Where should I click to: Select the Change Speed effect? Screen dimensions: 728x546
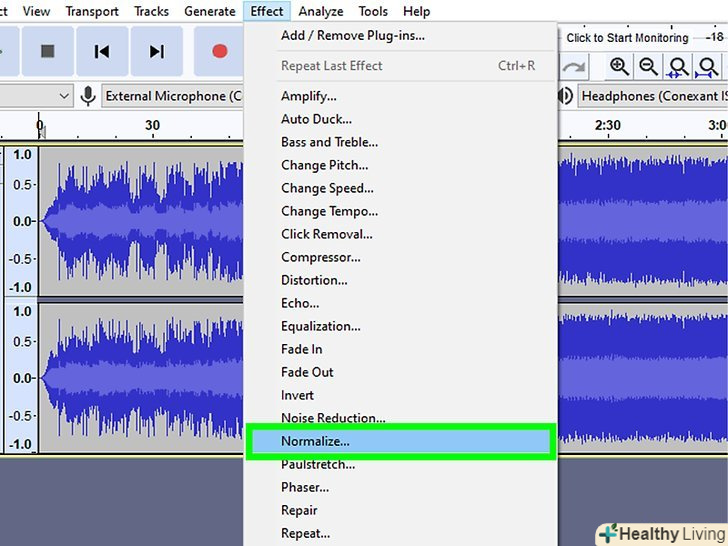401,188
